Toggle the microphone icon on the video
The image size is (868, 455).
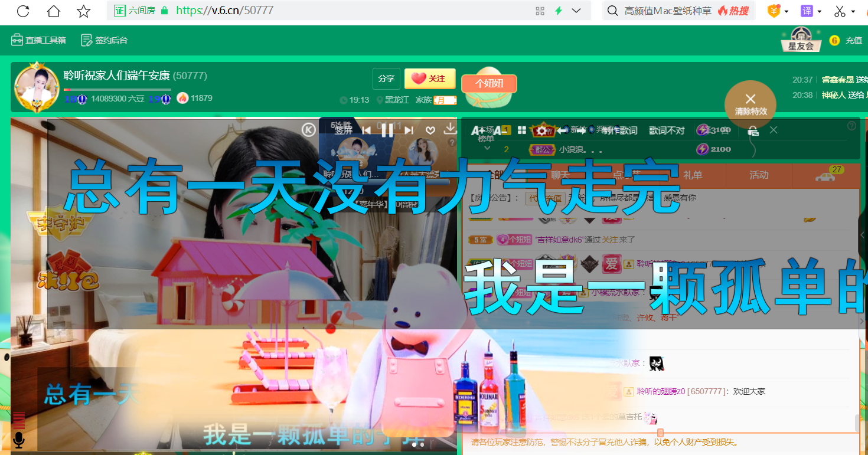point(19,440)
